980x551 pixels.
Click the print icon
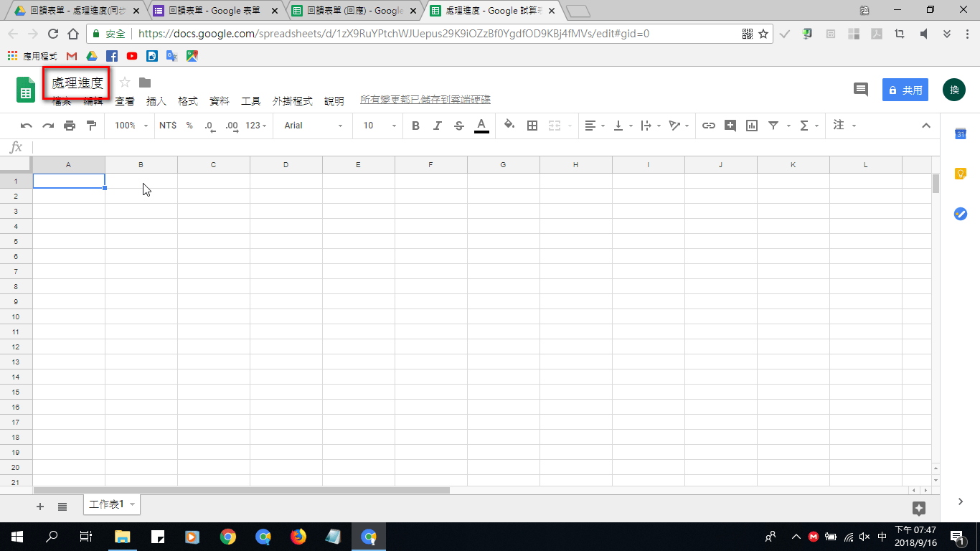(x=70, y=126)
